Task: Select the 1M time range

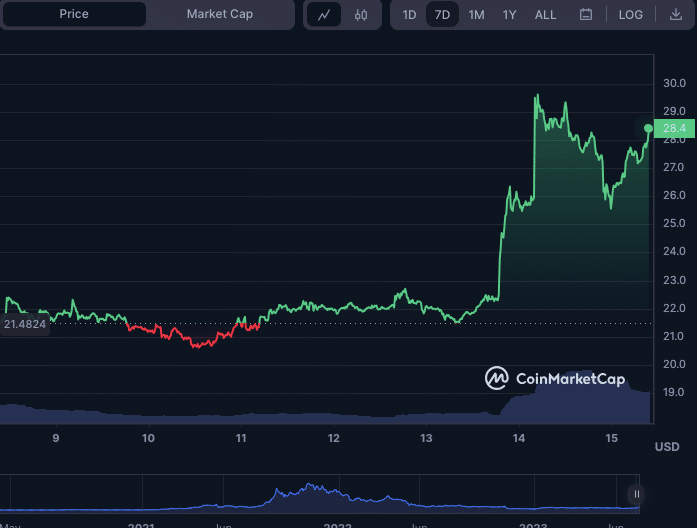Action: [x=476, y=15]
